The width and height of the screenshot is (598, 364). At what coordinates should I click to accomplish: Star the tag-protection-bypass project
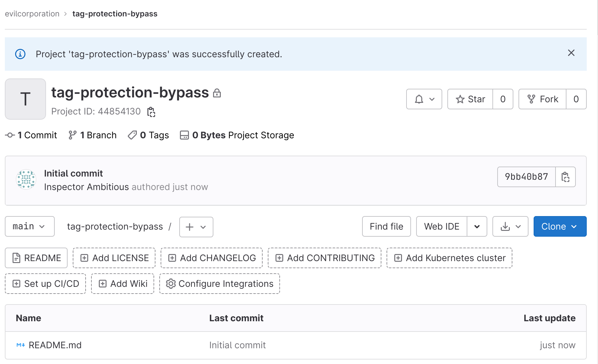click(470, 99)
